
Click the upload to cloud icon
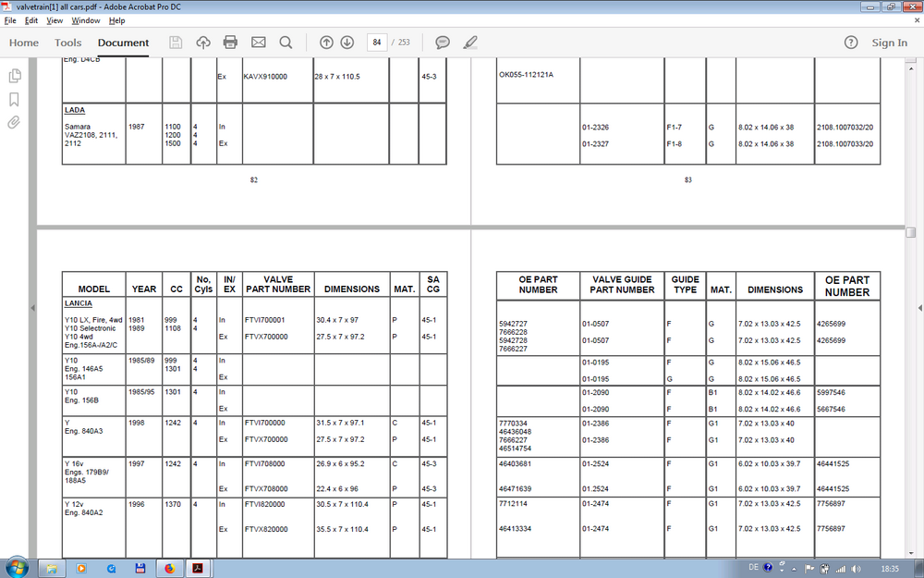tap(203, 43)
